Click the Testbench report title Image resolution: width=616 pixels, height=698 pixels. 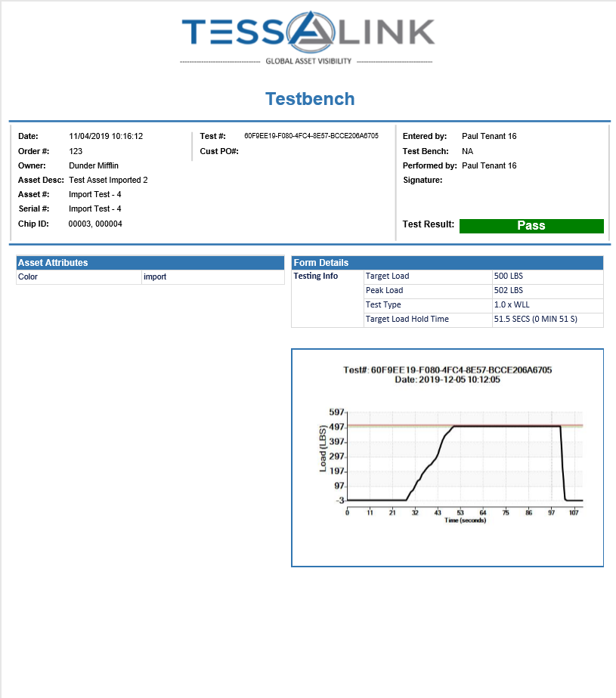click(x=310, y=99)
